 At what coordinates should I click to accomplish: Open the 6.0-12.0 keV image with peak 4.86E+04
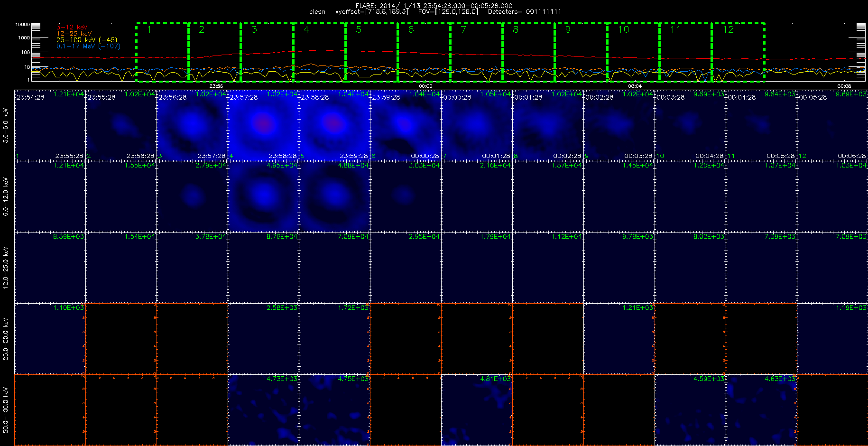tap(334, 196)
